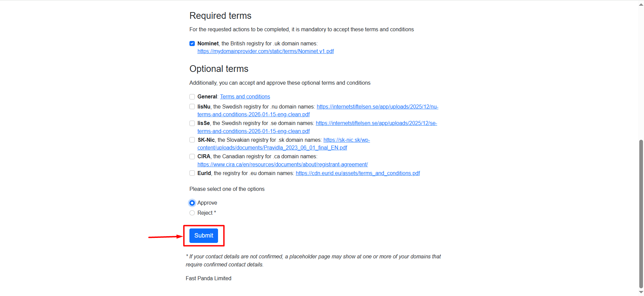Open the Nominet.v1.pdf terms link
644x296 pixels.
point(265,51)
